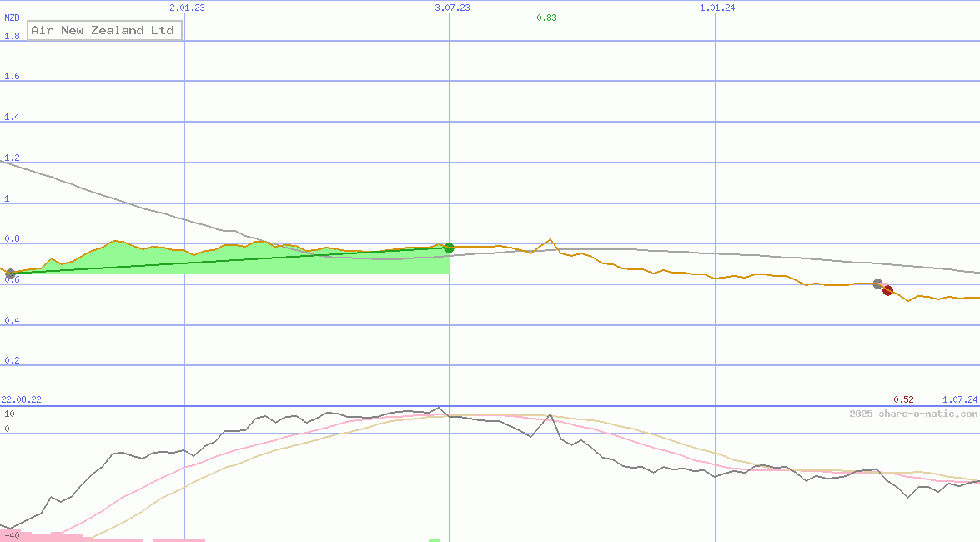This screenshot has width=980, height=542.
Task: Select the red sell marker near 0.52
Action: click(x=887, y=290)
